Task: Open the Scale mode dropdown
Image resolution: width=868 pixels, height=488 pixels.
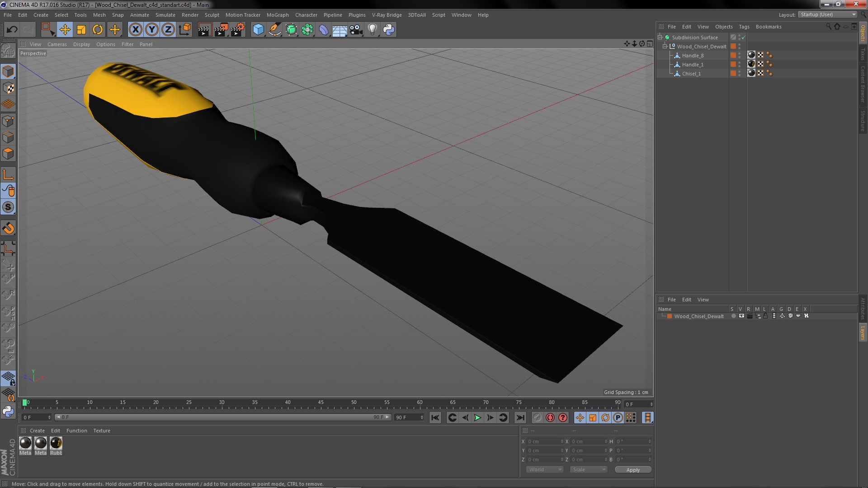Action: [x=588, y=469]
